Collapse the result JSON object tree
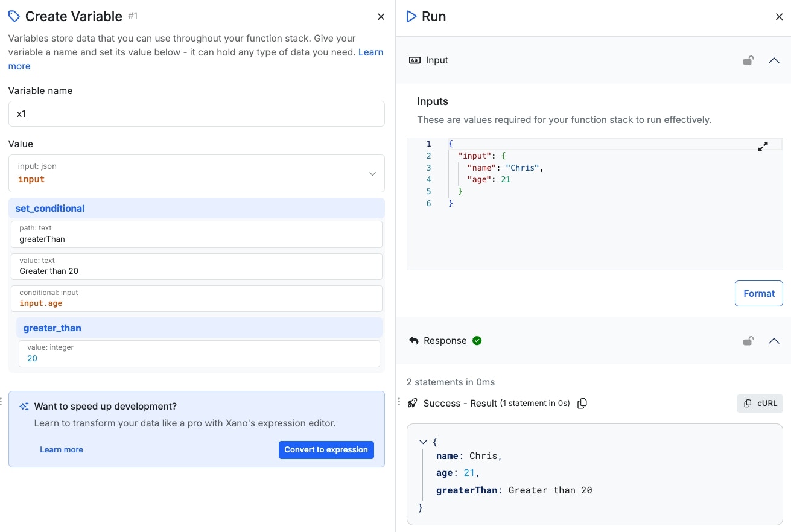The image size is (791, 532). click(x=423, y=442)
